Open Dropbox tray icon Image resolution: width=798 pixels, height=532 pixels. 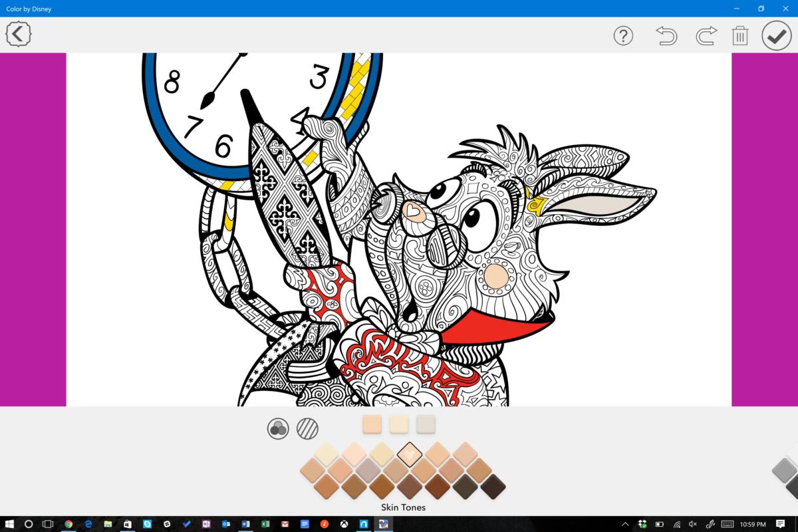pos(643,524)
